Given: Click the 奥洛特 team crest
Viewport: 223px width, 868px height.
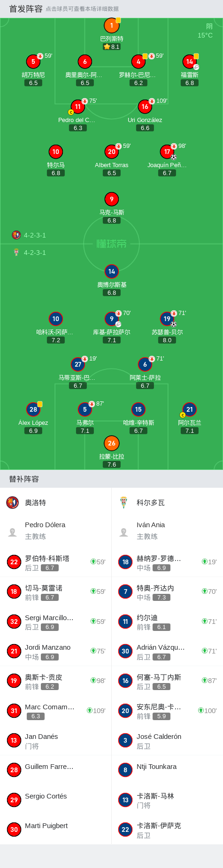Looking at the screenshot, I should 13,502.
